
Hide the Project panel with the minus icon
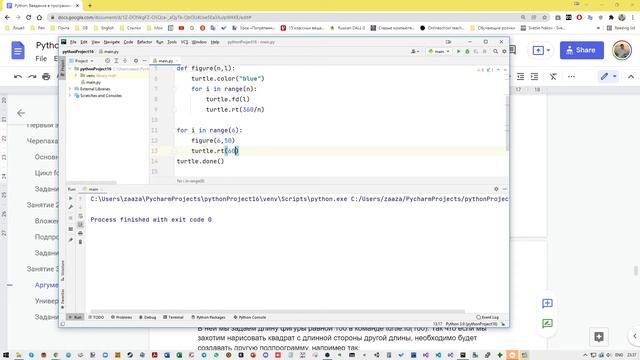pos(144,61)
